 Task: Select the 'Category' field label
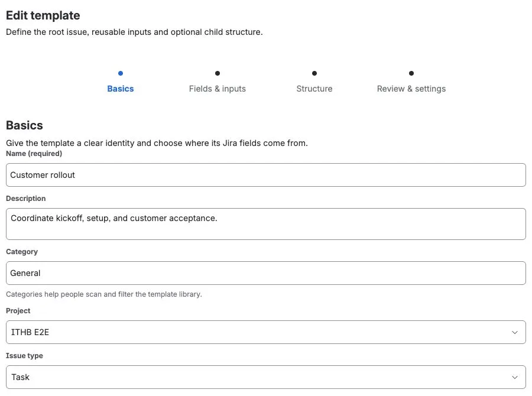22,252
